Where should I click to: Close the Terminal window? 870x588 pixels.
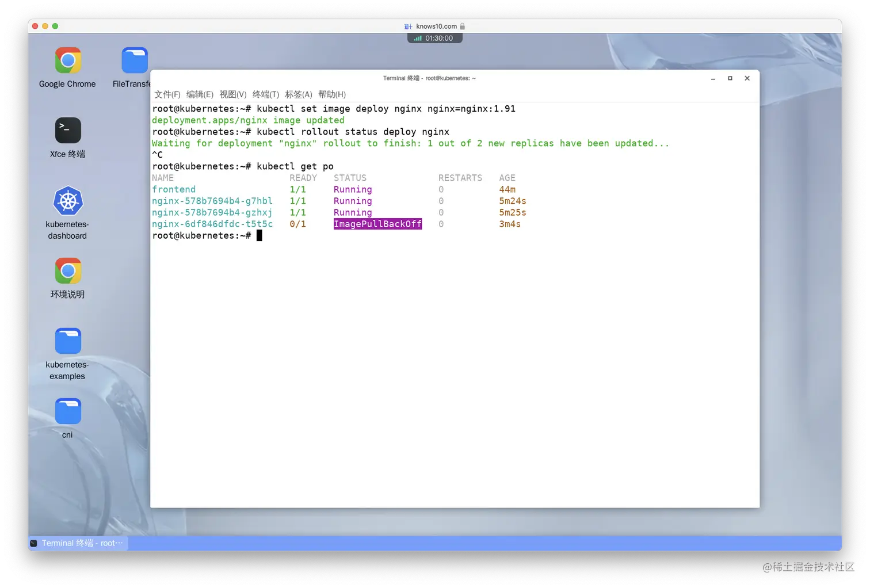tap(747, 78)
